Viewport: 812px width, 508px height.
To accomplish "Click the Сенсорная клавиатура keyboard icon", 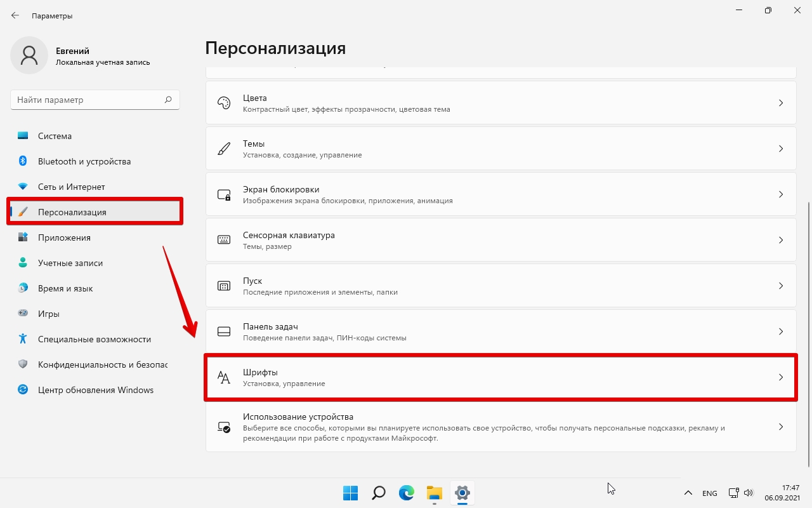I will tap(224, 240).
